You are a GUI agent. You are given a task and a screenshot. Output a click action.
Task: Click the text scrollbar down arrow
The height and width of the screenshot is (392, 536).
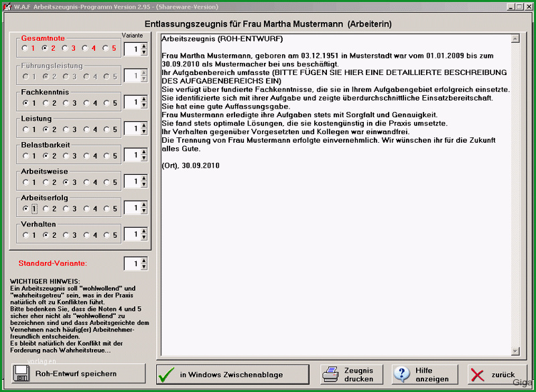515,350
